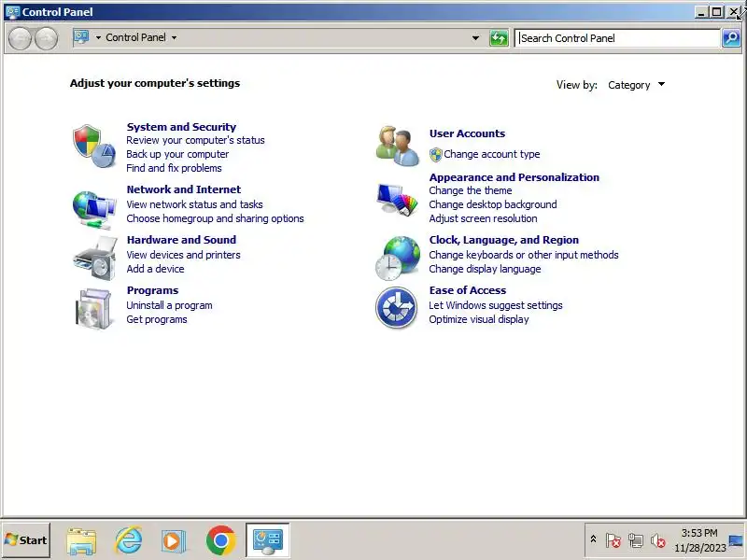Click the Ease of Access circular icon

coord(396,308)
